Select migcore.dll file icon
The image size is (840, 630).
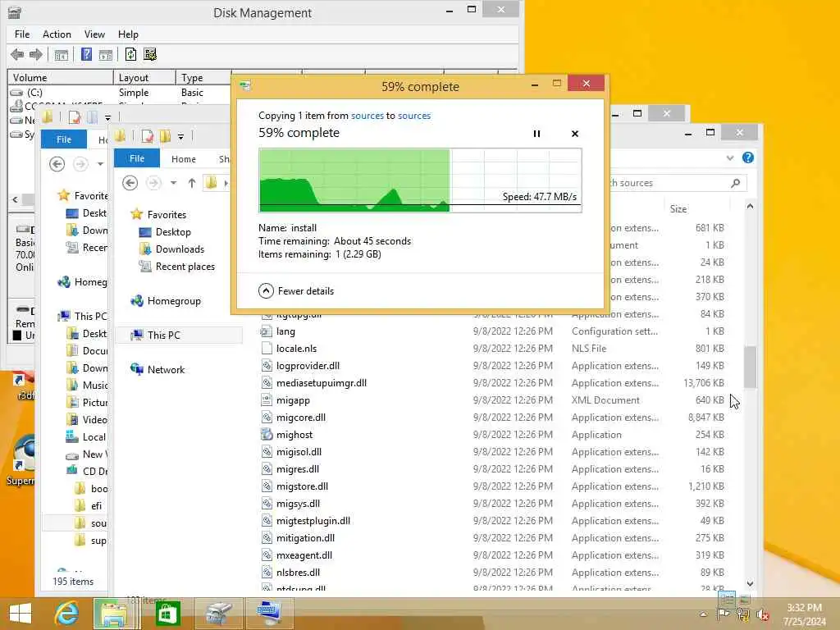coord(267,418)
